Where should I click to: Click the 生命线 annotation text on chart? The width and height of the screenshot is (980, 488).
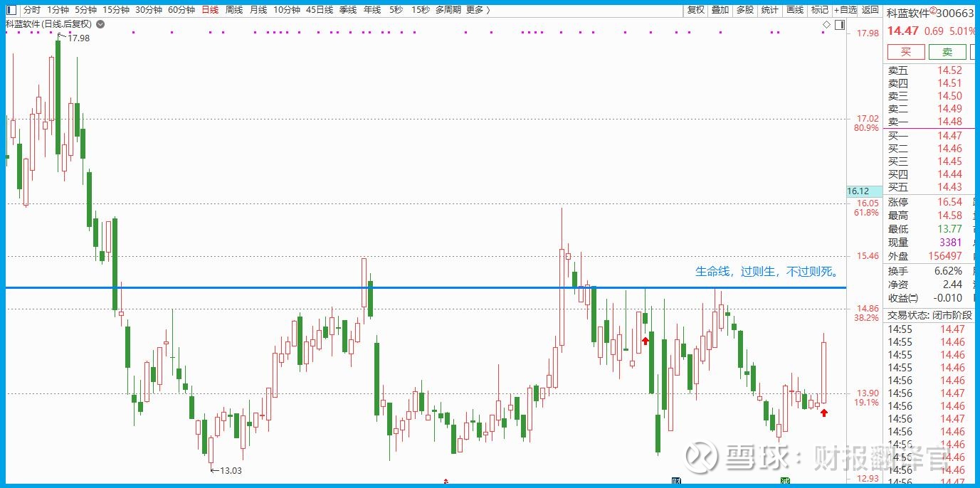767,272
